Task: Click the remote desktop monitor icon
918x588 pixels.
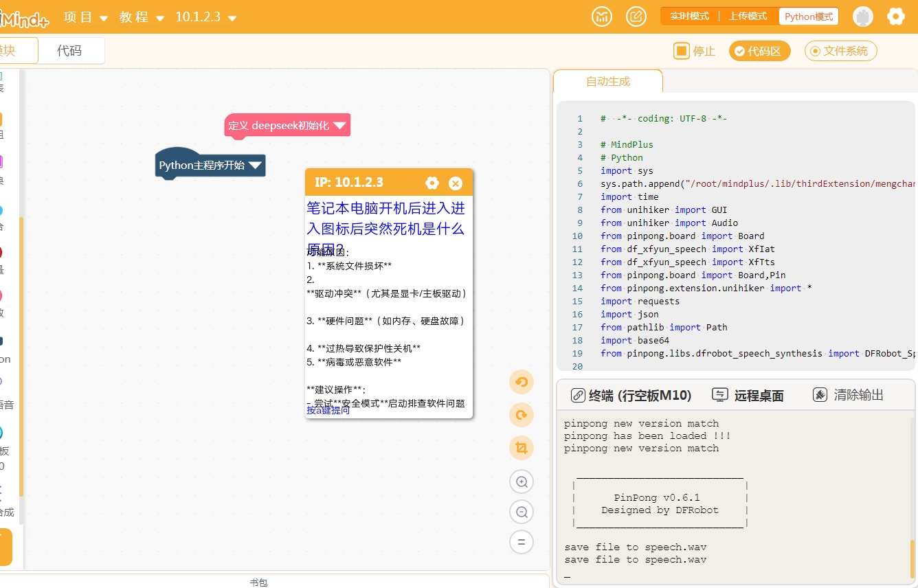Action: click(x=719, y=395)
